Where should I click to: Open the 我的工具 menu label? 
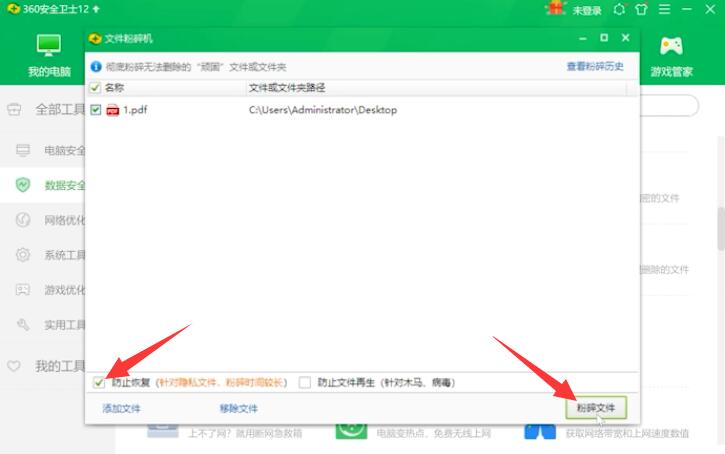coord(60,366)
